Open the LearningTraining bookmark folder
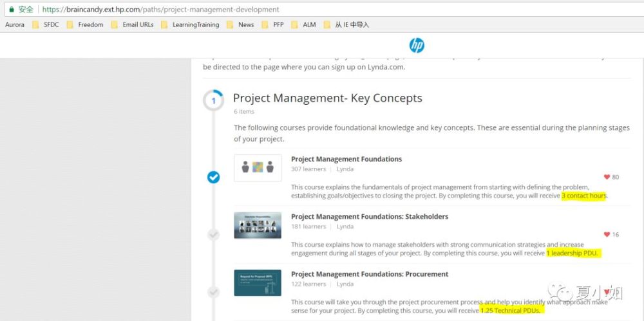The height and width of the screenshot is (321, 644). tap(190, 24)
